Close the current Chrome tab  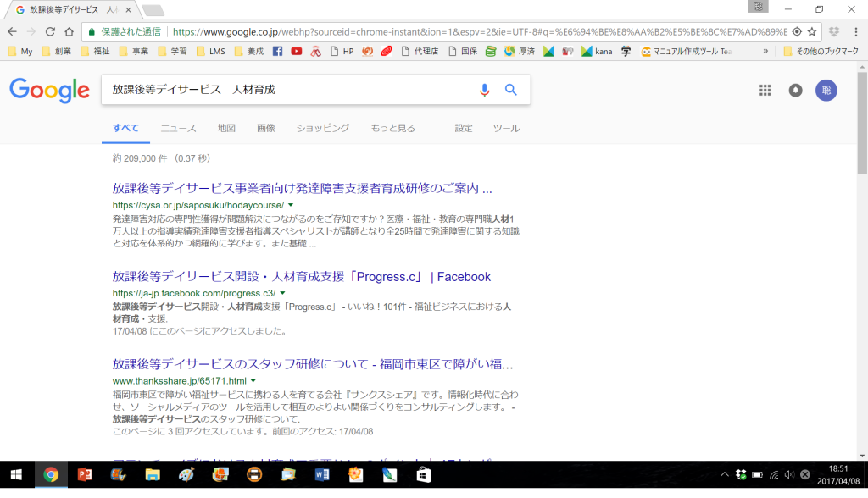click(x=129, y=10)
